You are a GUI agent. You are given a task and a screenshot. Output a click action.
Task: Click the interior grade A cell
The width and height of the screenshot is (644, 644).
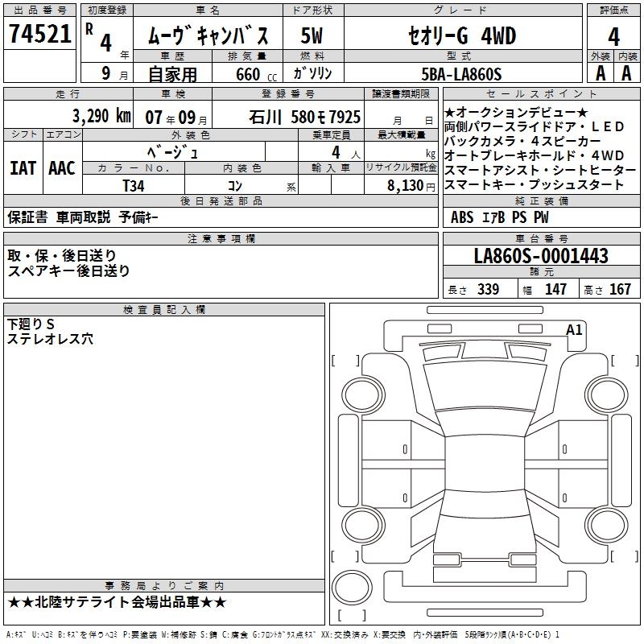click(626, 72)
